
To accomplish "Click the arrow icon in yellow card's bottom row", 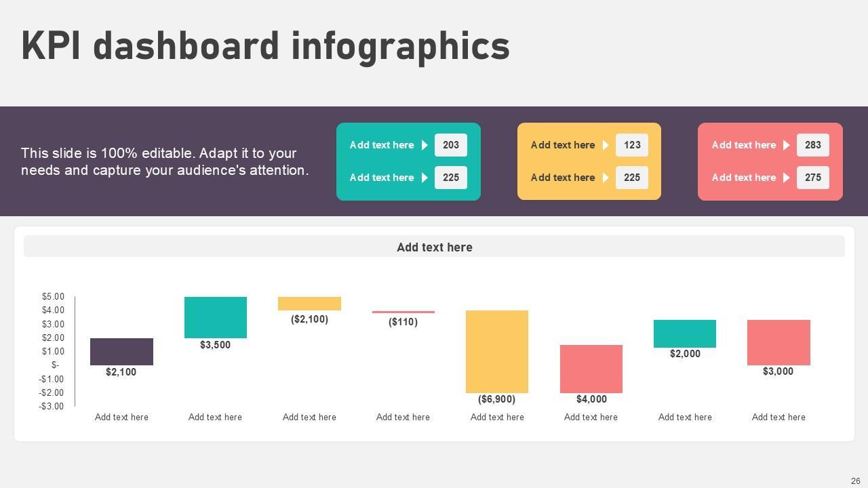I will coord(606,178).
